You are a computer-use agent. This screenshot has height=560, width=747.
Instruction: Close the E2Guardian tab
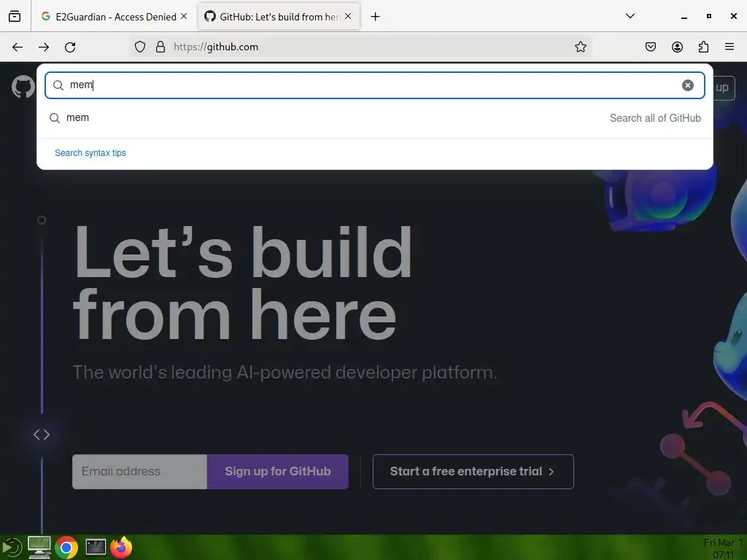[x=184, y=16]
